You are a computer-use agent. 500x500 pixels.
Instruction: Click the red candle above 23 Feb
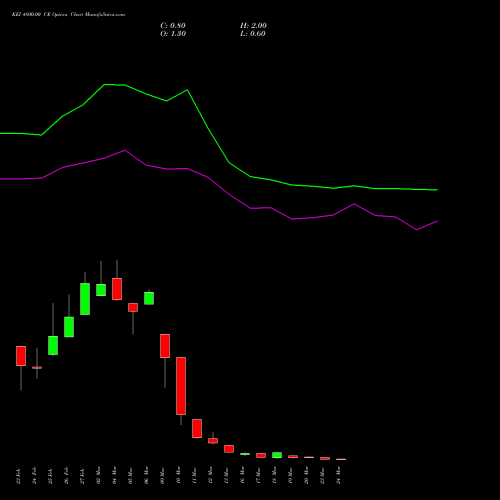pos(21,356)
